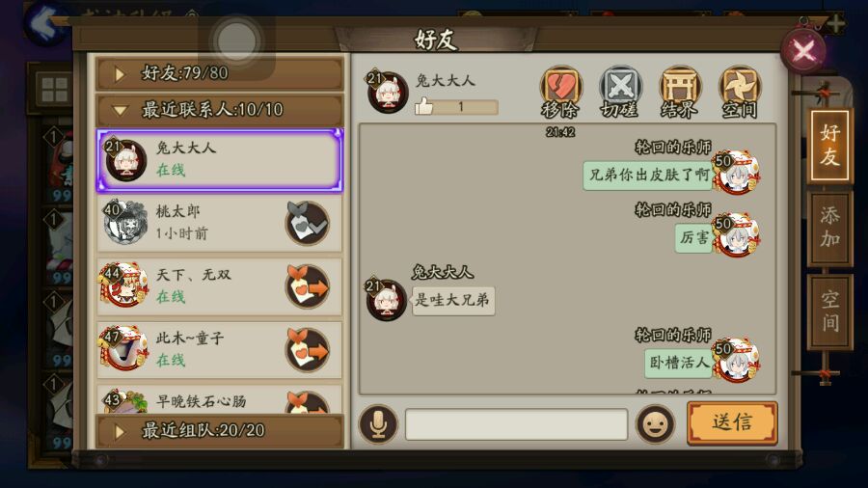Open the 空间 pinwheel icon at top
This screenshot has height=488, width=868.
pos(740,92)
